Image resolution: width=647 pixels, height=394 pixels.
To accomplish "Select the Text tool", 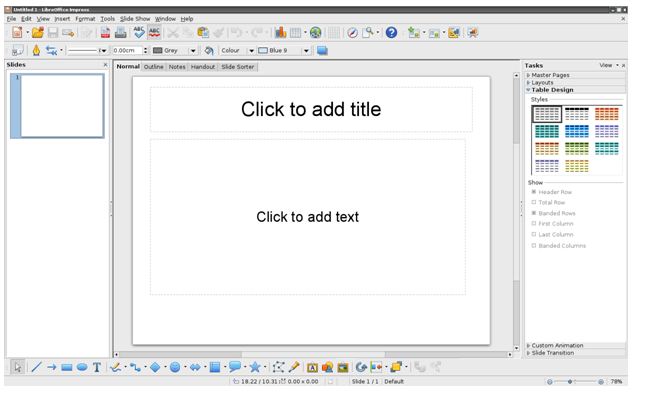I will click(x=97, y=367).
